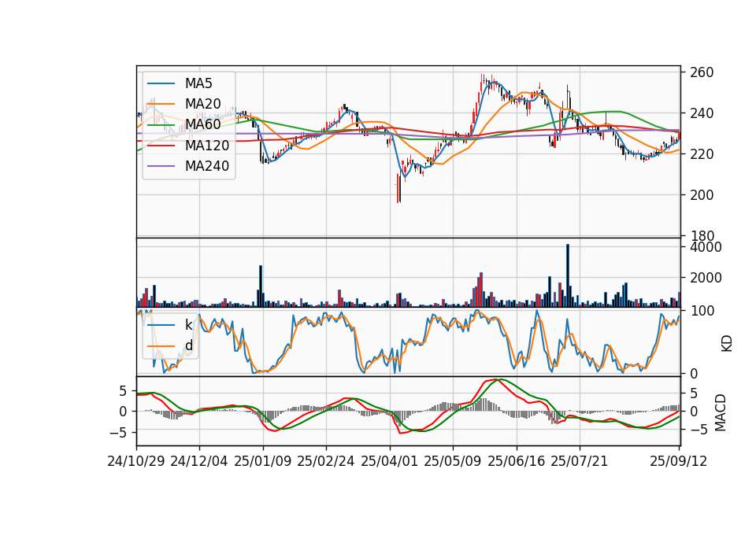Click the MA60 legend label
This screenshot has height=543, width=756.
[202, 124]
